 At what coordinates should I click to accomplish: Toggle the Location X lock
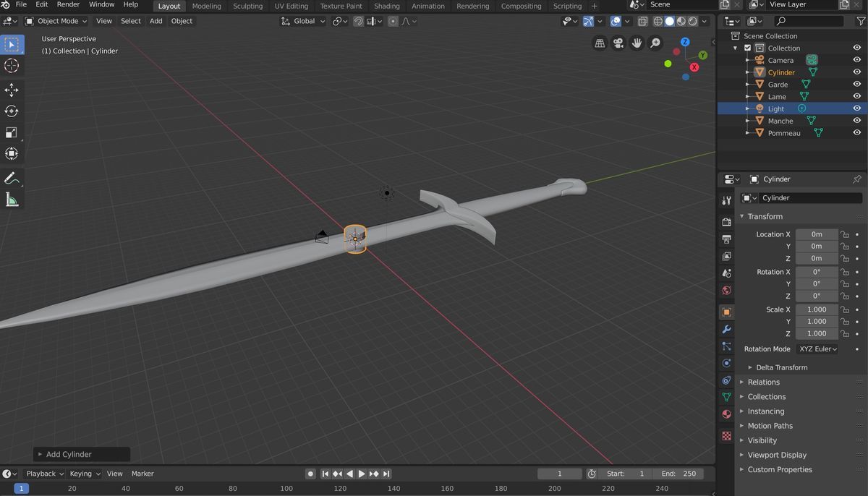click(844, 234)
